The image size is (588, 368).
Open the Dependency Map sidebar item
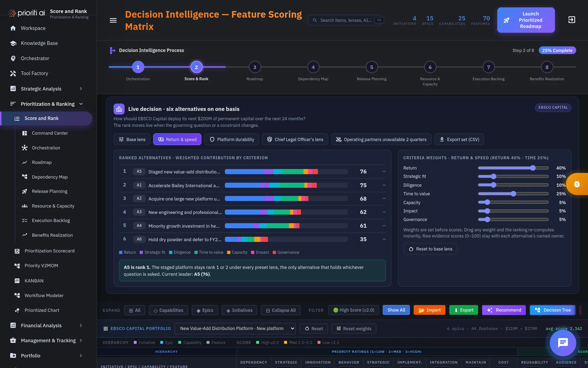(x=50, y=177)
